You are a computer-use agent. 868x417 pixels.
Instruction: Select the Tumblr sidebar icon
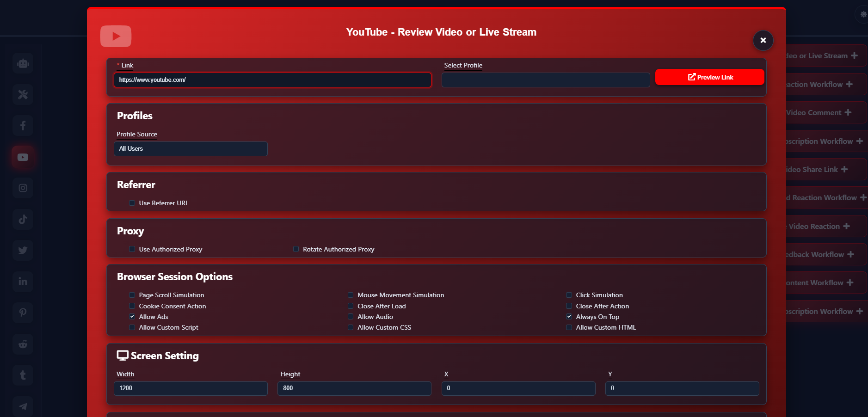[23, 375]
